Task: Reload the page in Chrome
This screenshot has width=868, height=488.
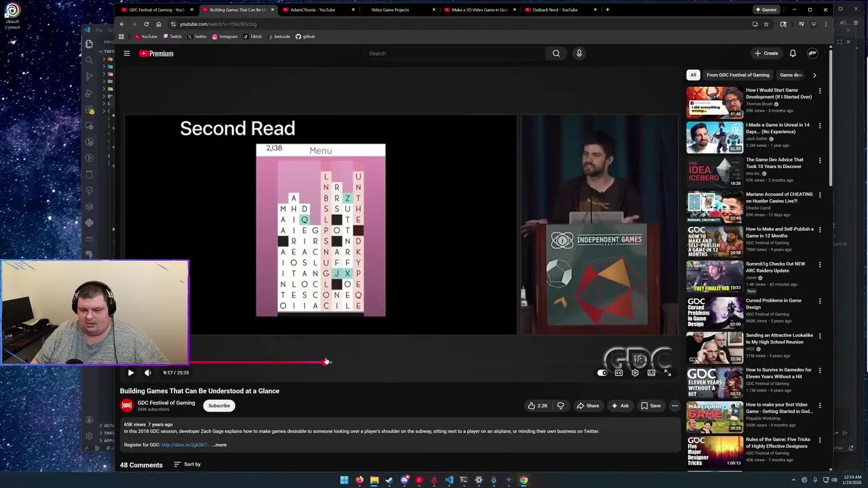Action: pos(146,24)
